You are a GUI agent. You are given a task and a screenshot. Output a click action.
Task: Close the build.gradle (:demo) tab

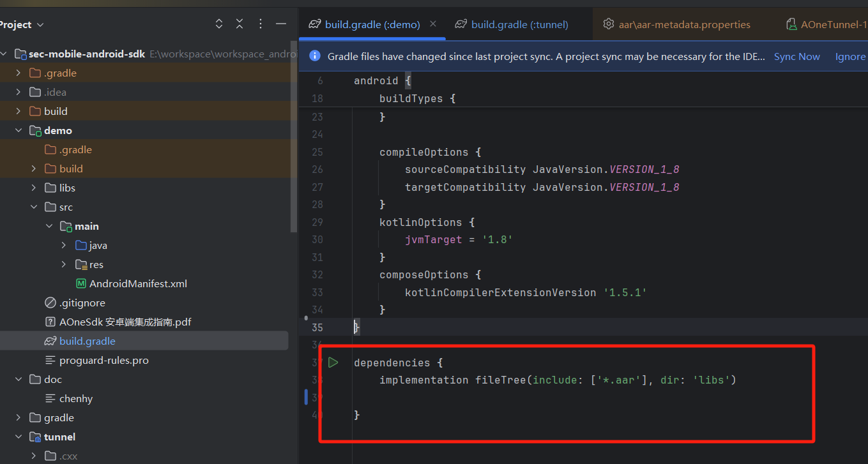[433, 24]
